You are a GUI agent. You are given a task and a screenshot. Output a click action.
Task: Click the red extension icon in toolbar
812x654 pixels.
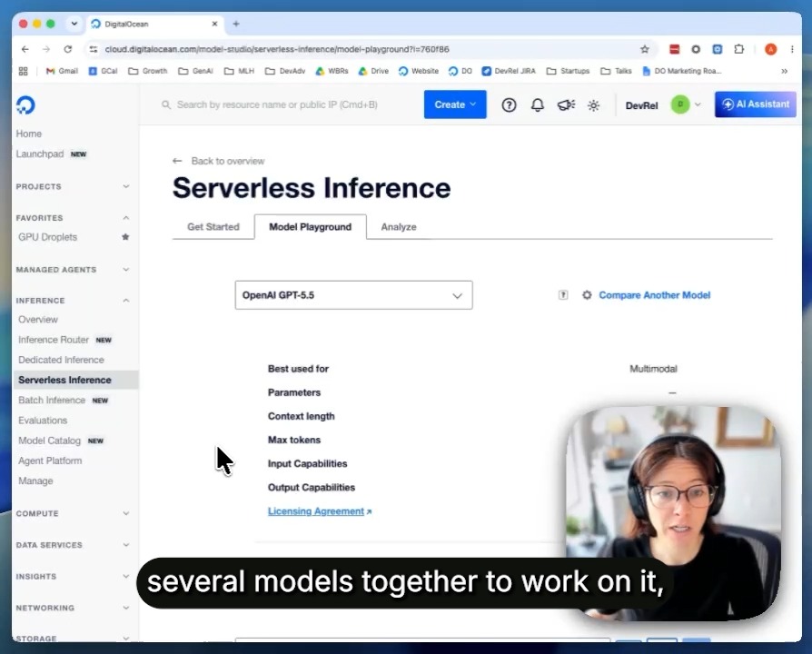point(674,49)
